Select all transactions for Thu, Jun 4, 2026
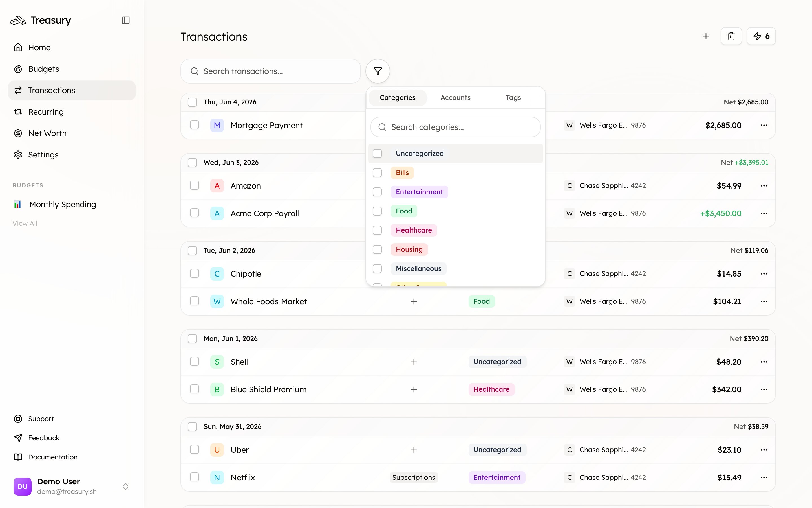This screenshot has width=812, height=508. tap(192, 102)
